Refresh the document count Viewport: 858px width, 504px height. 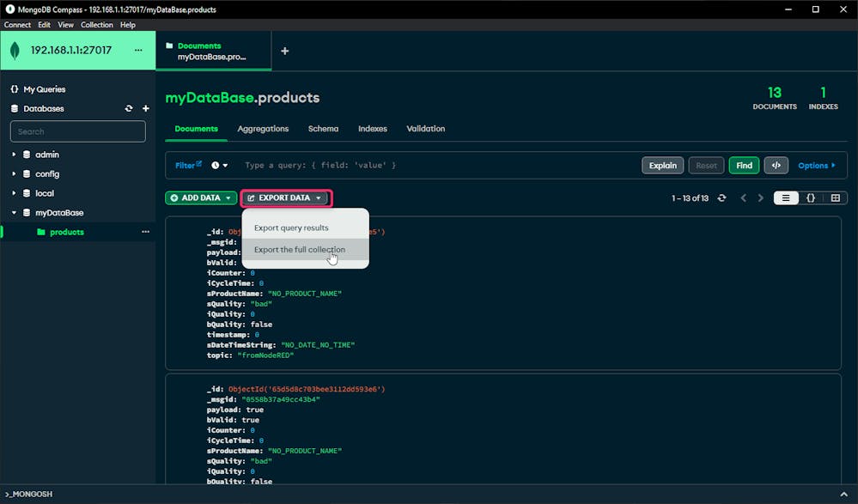(721, 198)
